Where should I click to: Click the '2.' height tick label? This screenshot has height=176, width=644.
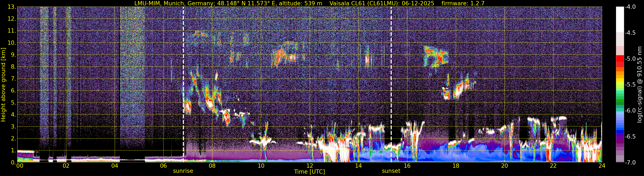coord(13,139)
